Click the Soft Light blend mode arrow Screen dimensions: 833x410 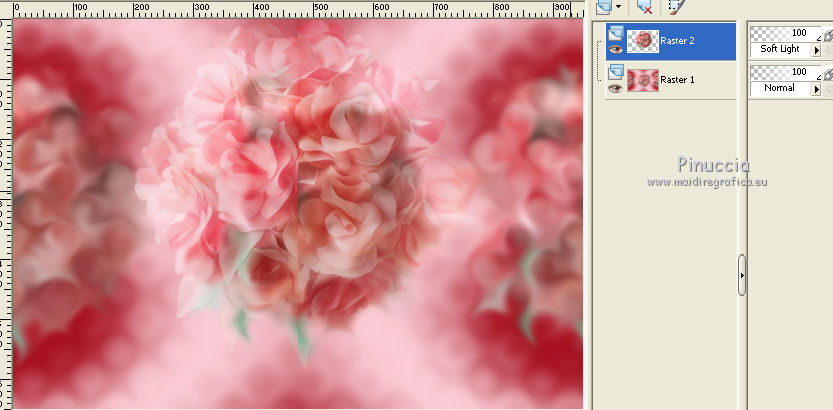(x=817, y=50)
